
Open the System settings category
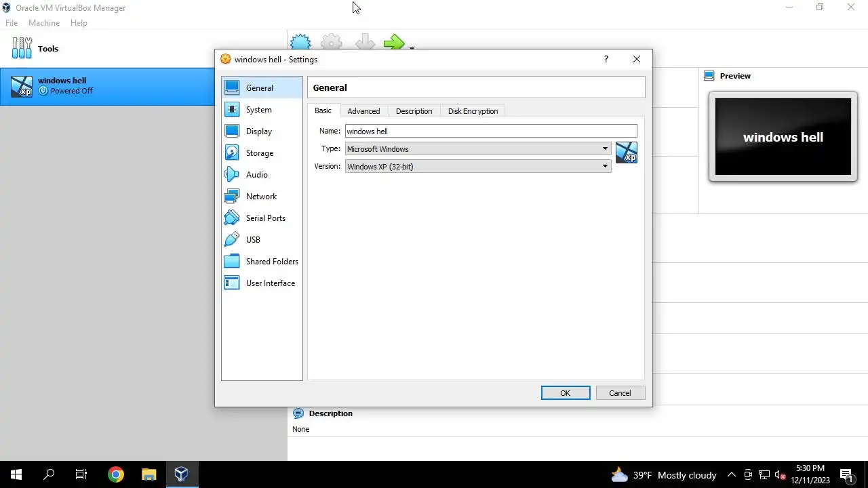262,109
